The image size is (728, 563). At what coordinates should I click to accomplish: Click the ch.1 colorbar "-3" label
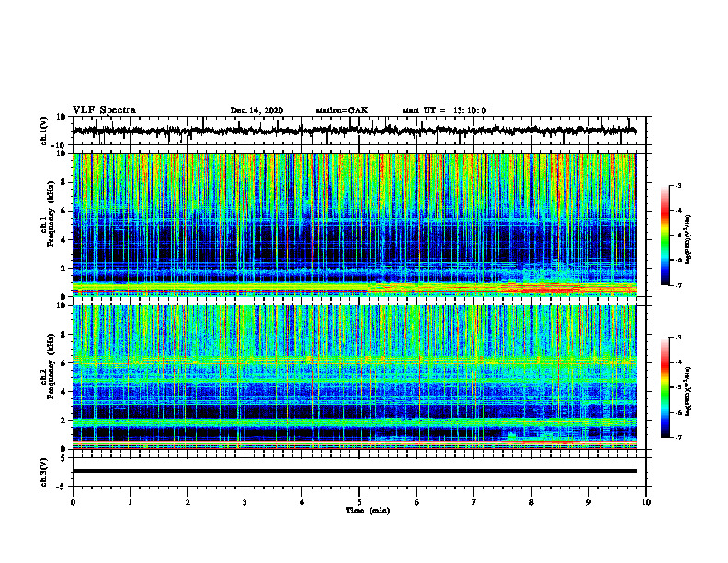[x=678, y=186]
